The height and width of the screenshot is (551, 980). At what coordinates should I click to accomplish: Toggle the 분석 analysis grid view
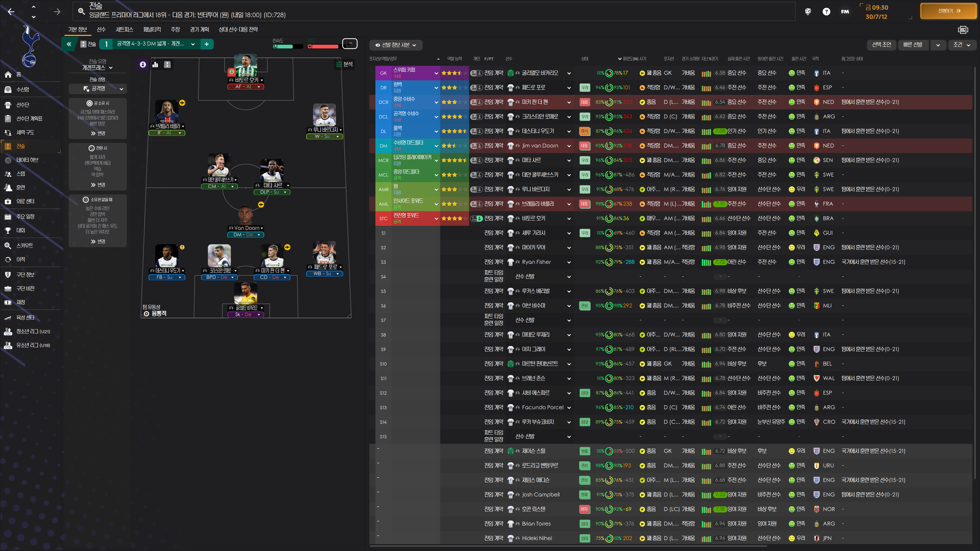click(x=344, y=64)
